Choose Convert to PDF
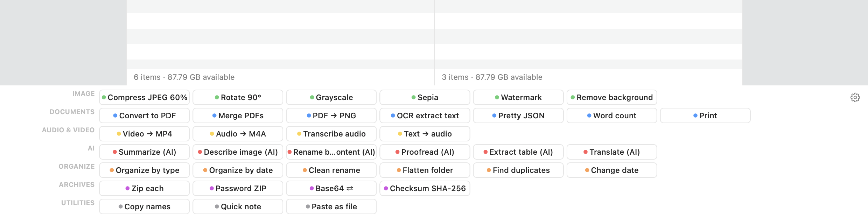The image size is (868, 217). point(144,115)
